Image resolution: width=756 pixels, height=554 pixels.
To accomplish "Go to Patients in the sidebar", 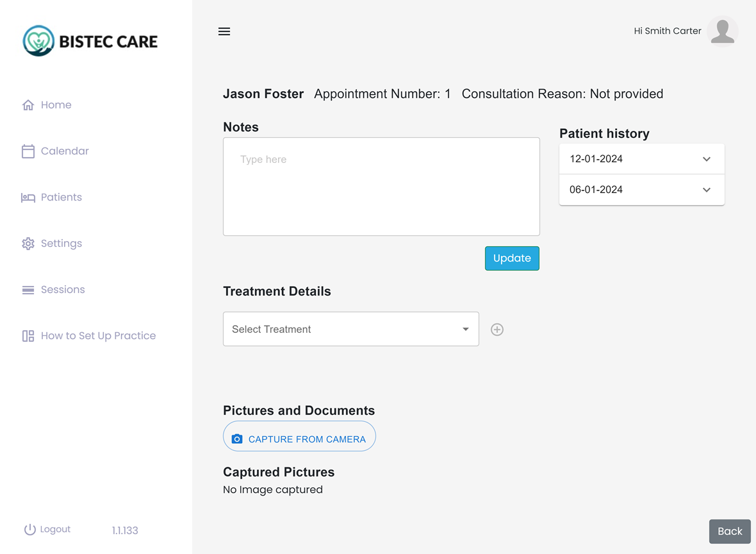I will tap(62, 197).
